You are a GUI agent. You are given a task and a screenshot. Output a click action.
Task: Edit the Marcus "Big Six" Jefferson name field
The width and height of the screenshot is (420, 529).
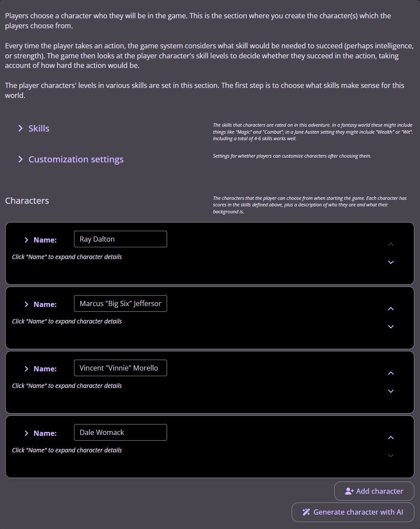pos(120,303)
